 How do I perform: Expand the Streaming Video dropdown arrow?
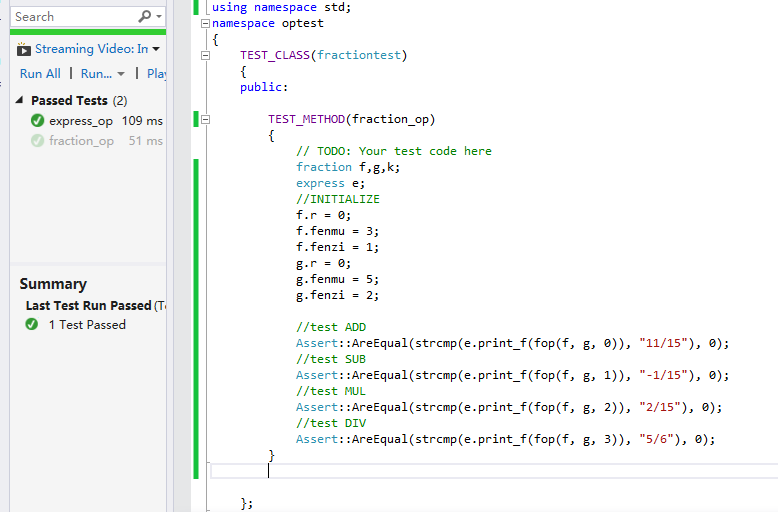coord(156,49)
